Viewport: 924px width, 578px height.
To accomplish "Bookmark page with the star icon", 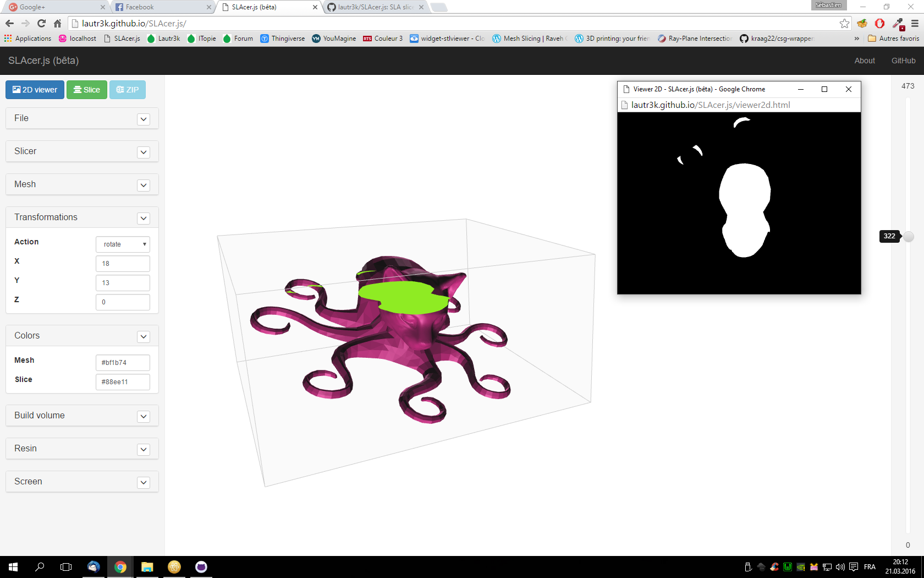I will (844, 23).
